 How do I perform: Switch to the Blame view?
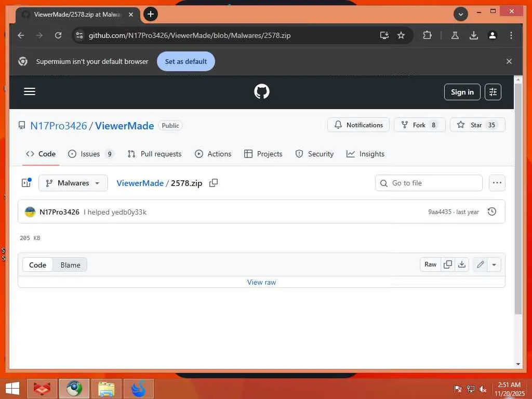(70, 265)
